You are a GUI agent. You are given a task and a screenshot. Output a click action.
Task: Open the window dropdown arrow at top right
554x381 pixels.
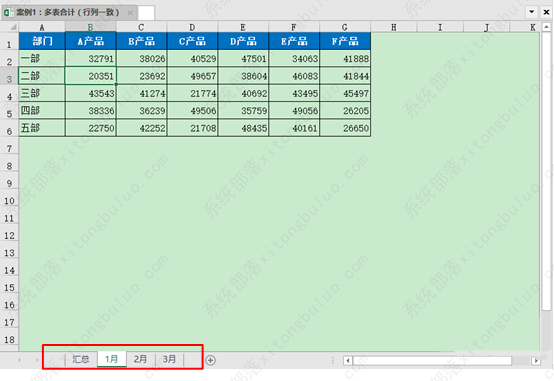click(x=531, y=12)
